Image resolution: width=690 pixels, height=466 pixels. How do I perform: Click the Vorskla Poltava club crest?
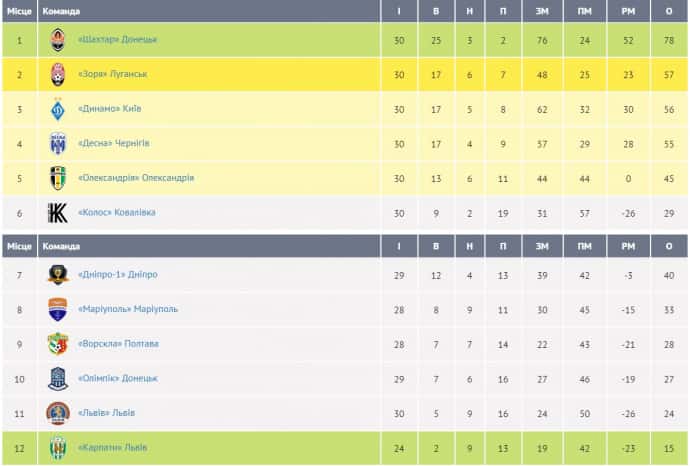[x=58, y=344]
